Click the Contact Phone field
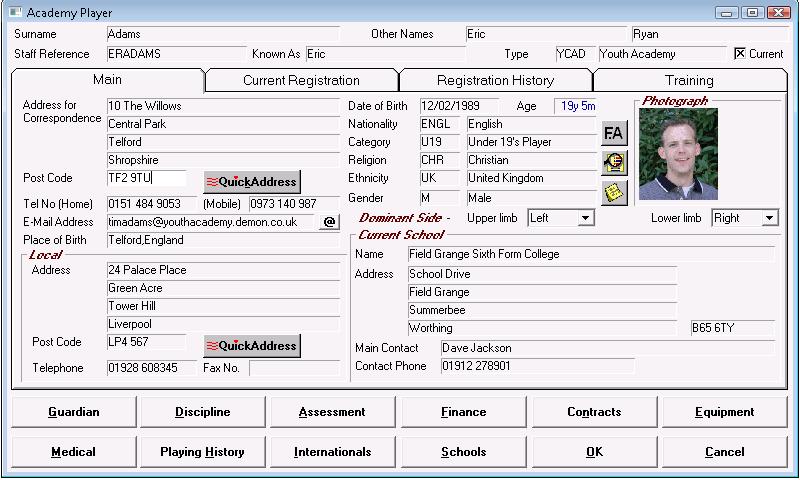800x480 pixels. (538, 366)
